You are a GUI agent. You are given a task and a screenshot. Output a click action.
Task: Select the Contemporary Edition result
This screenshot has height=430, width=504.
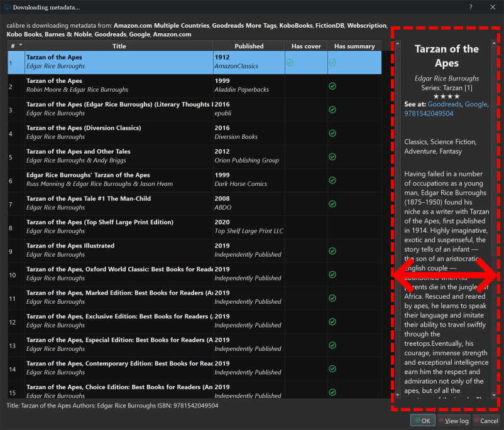click(x=194, y=368)
